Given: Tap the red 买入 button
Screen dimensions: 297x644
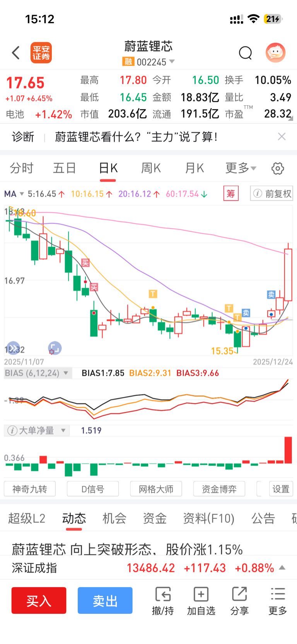Looking at the screenshot, I should tap(39, 600).
